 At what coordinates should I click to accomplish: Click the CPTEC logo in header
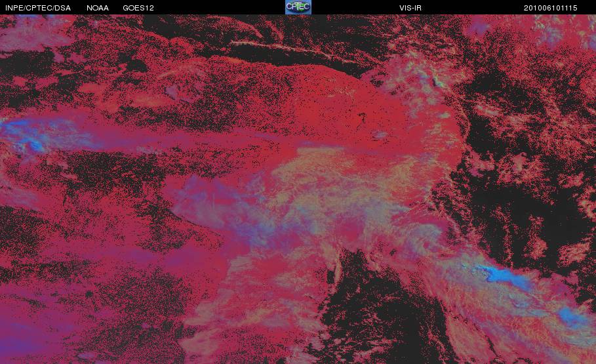[298, 7]
